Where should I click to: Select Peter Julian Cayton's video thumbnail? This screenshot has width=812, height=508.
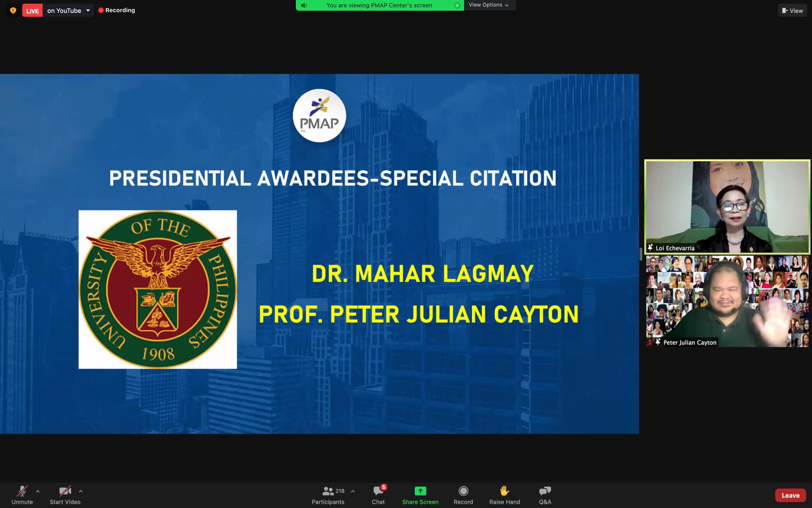click(x=727, y=301)
